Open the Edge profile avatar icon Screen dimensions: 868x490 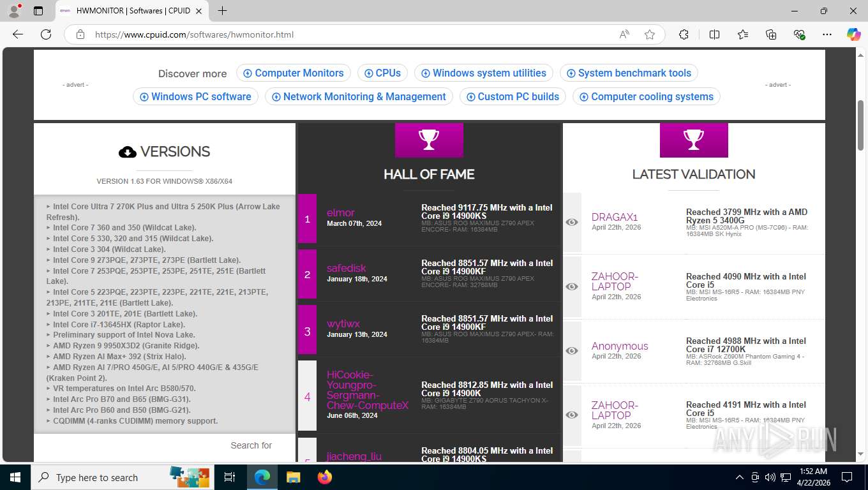pos(14,11)
